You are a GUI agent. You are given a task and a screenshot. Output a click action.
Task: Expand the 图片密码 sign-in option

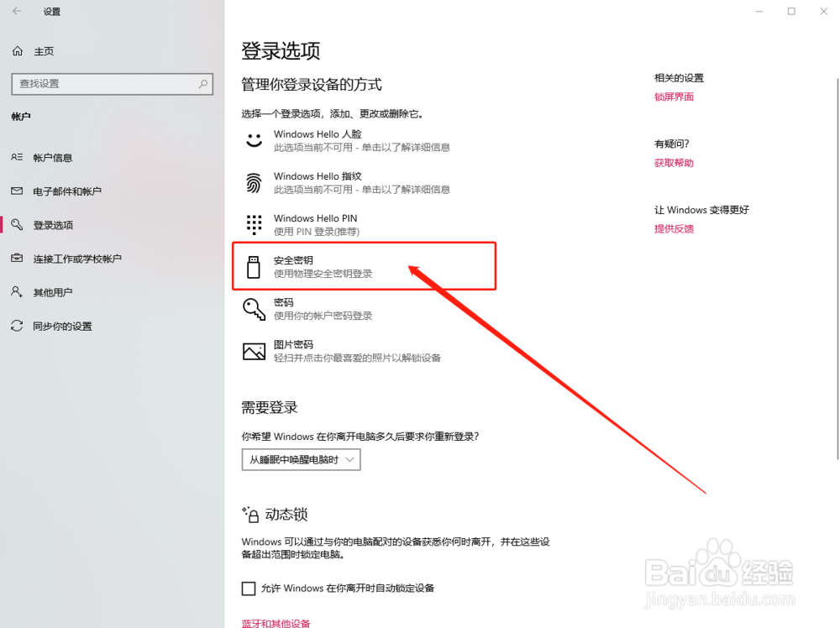pyautogui.click(x=365, y=351)
